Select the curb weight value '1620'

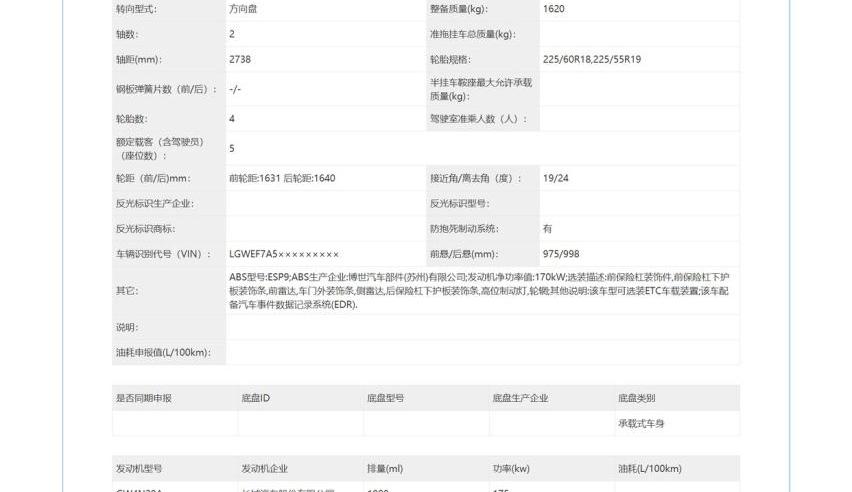pyautogui.click(x=553, y=9)
